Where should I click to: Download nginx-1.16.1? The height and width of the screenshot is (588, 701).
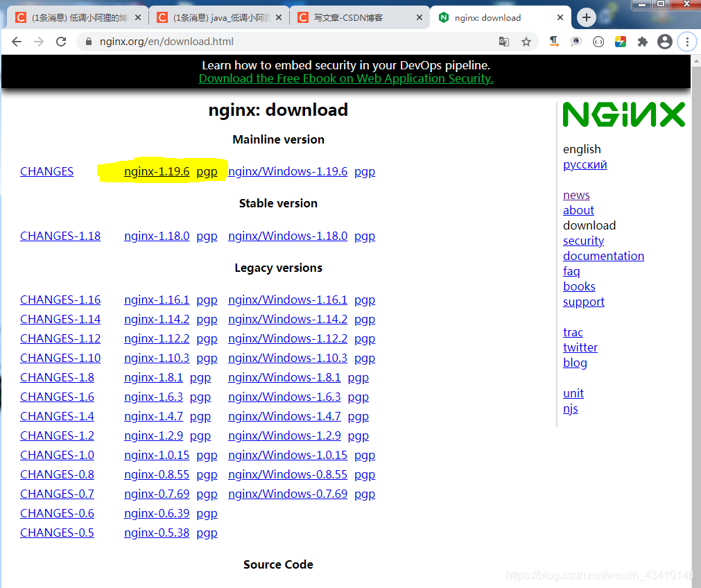[x=157, y=300]
